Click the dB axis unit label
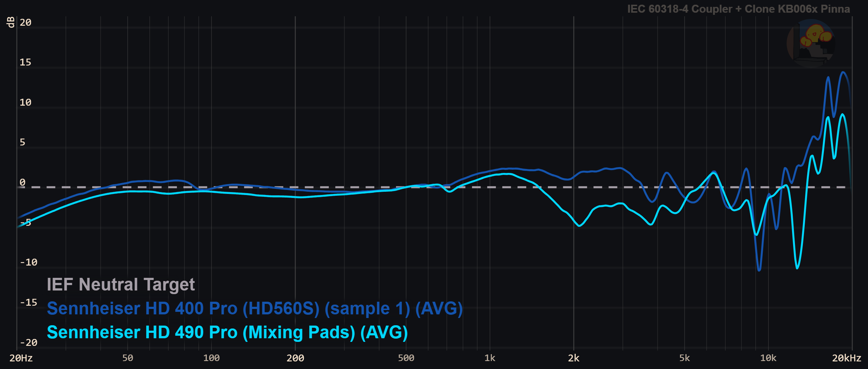Image resolution: width=868 pixels, height=369 pixels. pyautogui.click(x=11, y=22)
